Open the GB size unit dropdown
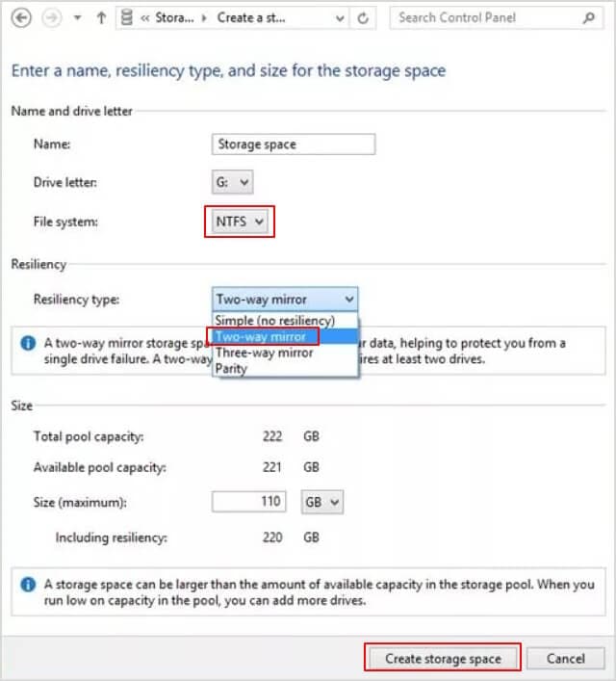 point(322,502)
